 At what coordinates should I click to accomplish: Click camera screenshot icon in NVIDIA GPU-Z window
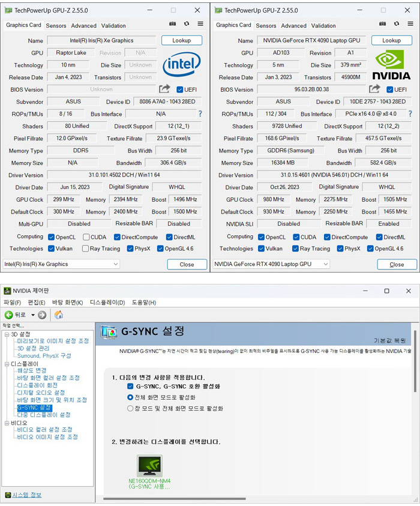(383, 24)
